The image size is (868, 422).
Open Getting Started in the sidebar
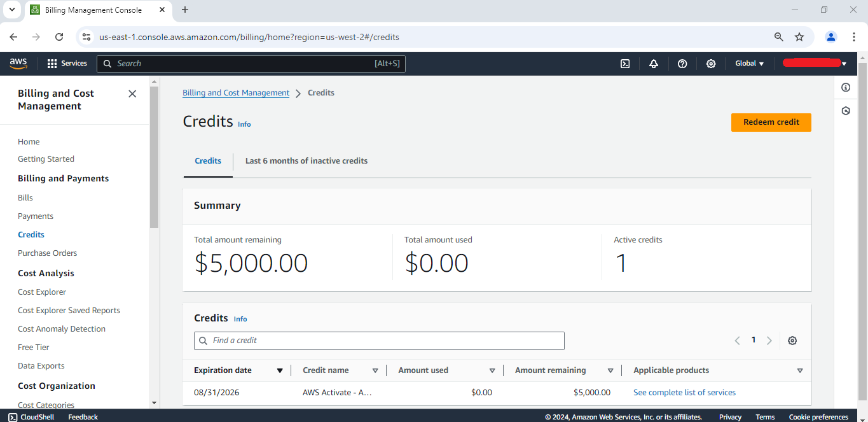point(46,159)
